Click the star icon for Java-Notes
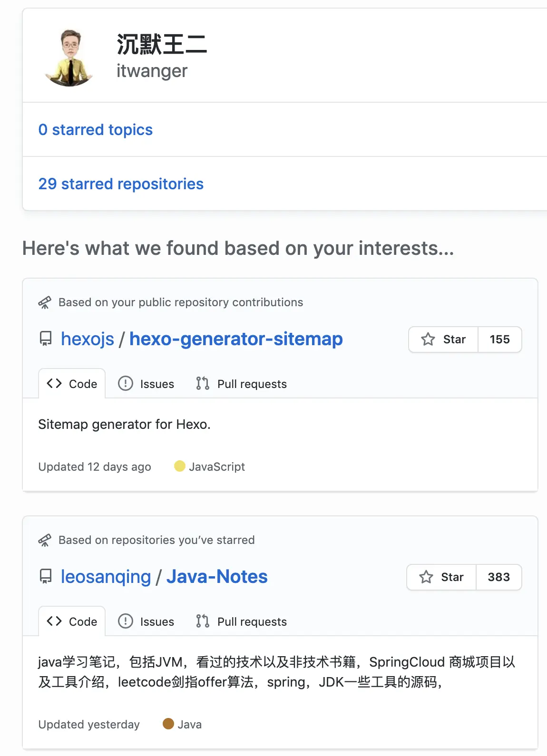The width and height of the screenshot is (547, 756). (x=426, y=577)
